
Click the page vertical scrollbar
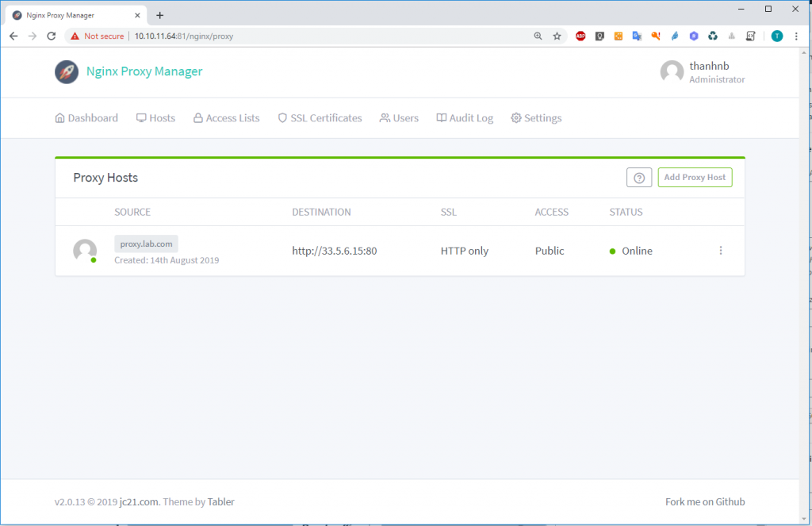[804, 285]
